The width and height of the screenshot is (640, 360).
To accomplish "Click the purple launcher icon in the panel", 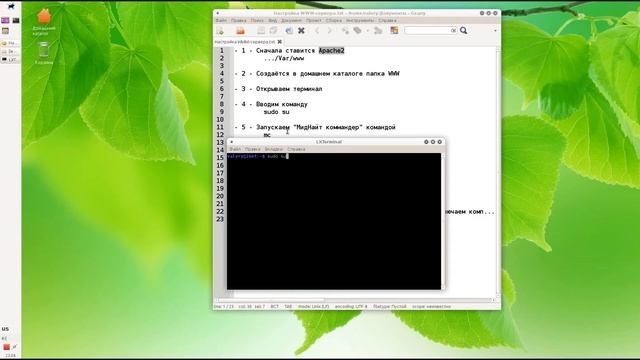I will coord(5,20).
